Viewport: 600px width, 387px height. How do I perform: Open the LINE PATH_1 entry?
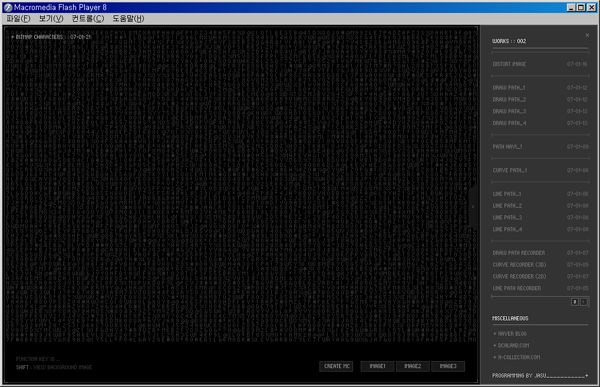540,194
